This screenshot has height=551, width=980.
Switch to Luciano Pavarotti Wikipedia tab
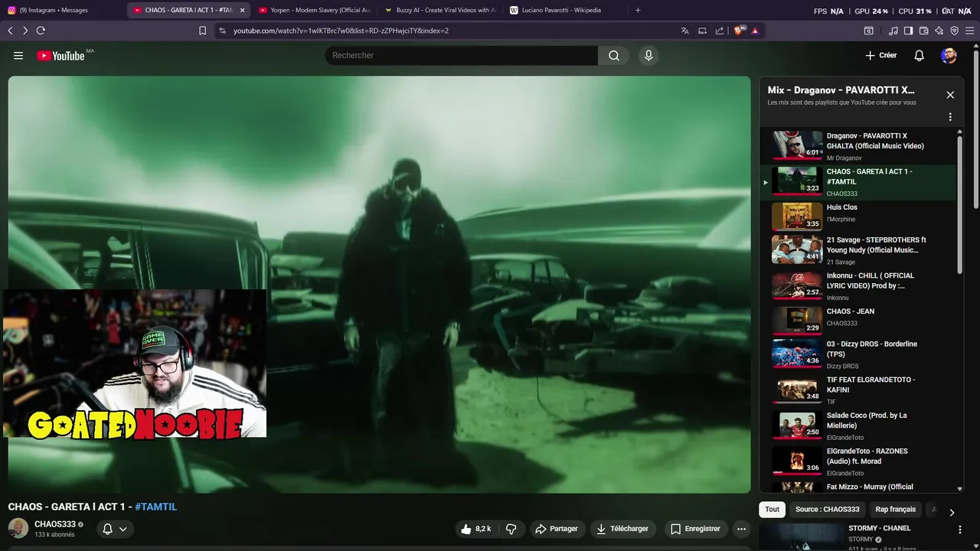tap(565, 10)
